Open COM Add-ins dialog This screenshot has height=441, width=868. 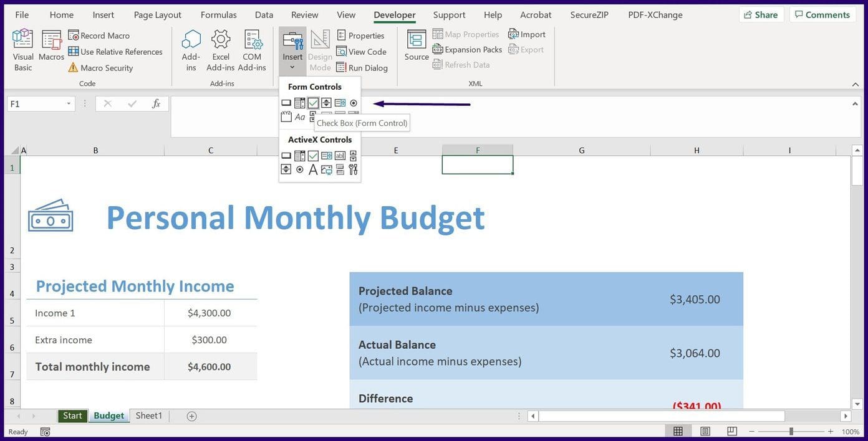(x=252, y=50)
